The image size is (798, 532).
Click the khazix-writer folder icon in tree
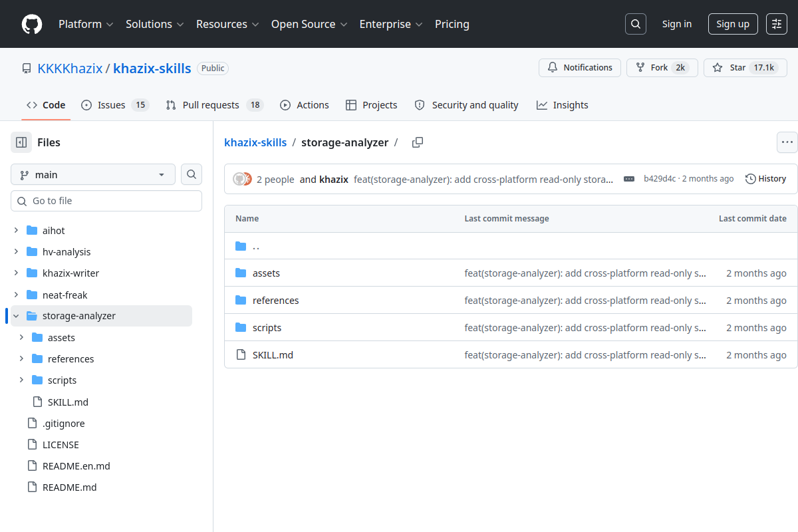[x=31, y=273]
